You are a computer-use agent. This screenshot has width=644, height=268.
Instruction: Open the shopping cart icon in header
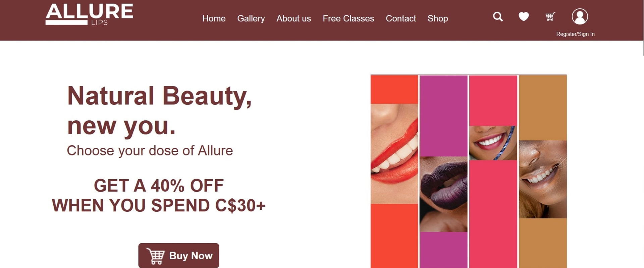tap(550, 16)
